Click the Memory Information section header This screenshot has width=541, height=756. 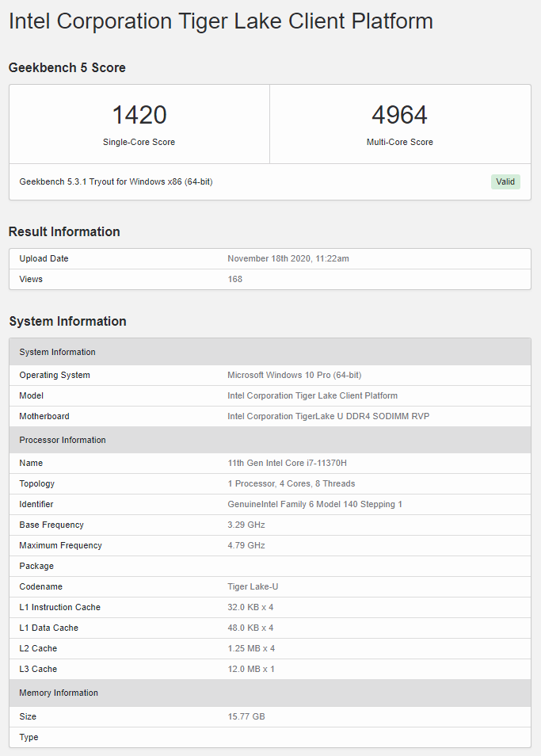(270, 693)
